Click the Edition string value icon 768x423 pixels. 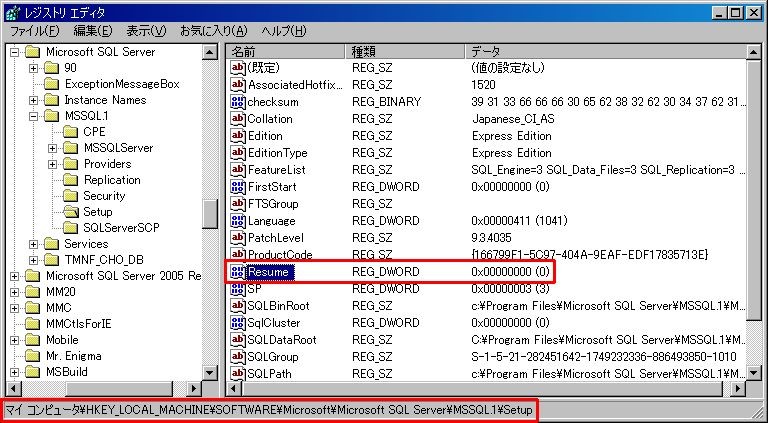[x=238, y=136]
